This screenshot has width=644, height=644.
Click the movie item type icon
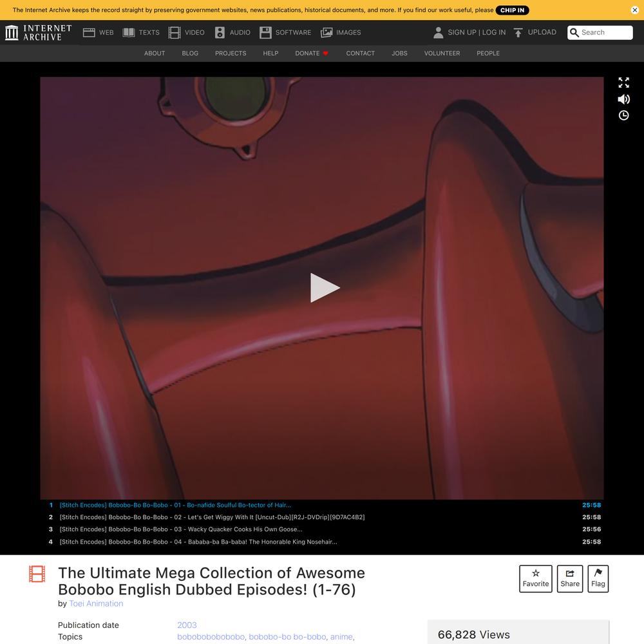(37, 574)
